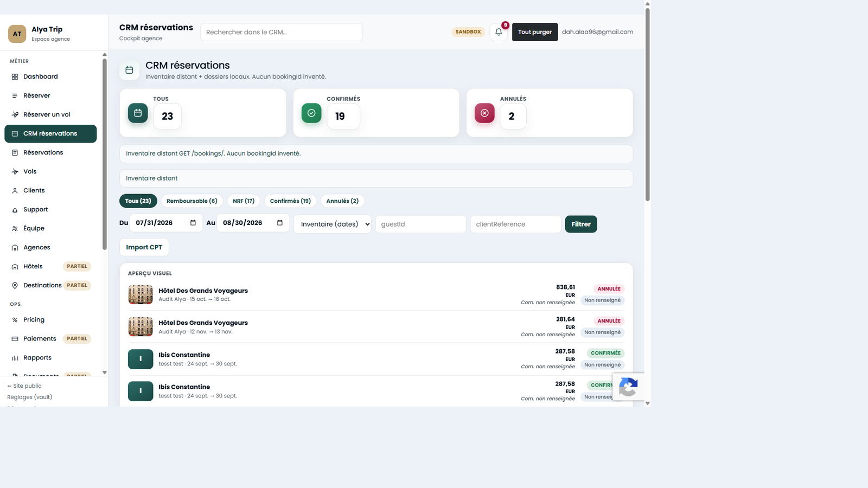Focus the guestId input field

(x=421, y=224)
